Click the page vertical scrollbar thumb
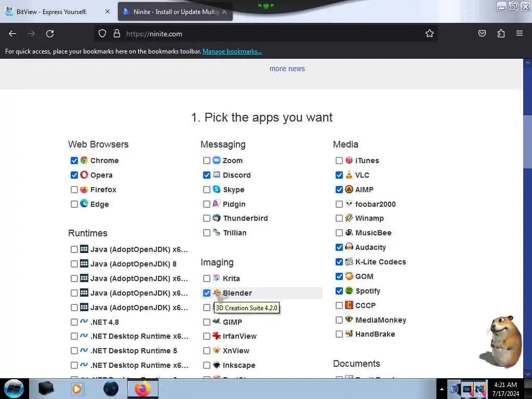The width and height of the screenshot is (532, 399). pos(528,141)
